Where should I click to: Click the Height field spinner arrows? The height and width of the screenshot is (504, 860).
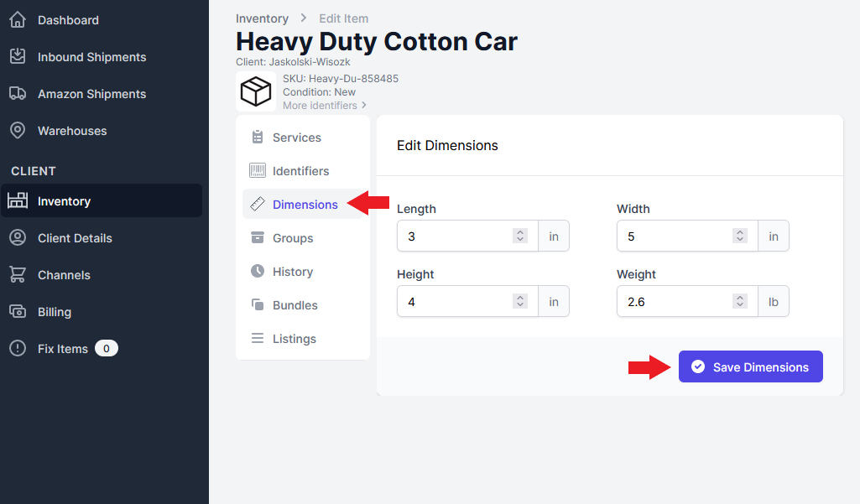(520, 301)
